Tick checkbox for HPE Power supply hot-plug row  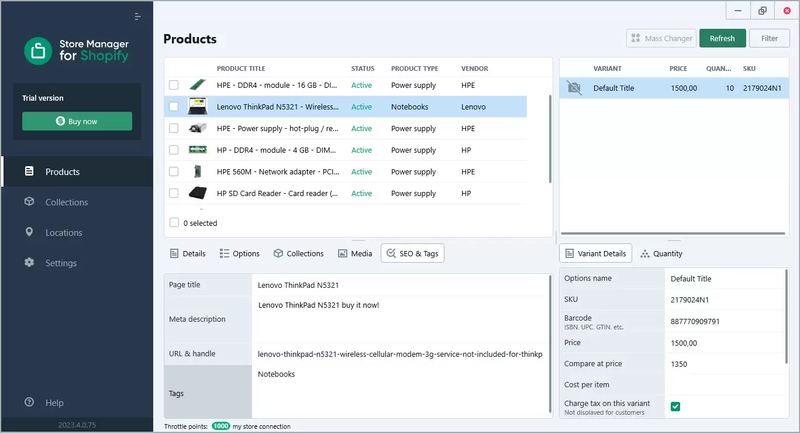coord(174,129)
